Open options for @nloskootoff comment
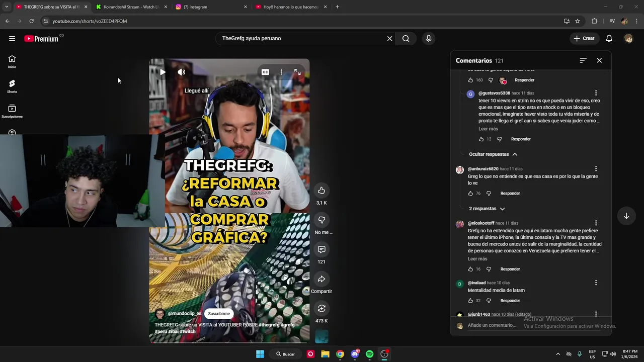The image size is (644, 362). click(x=596, y=223)
